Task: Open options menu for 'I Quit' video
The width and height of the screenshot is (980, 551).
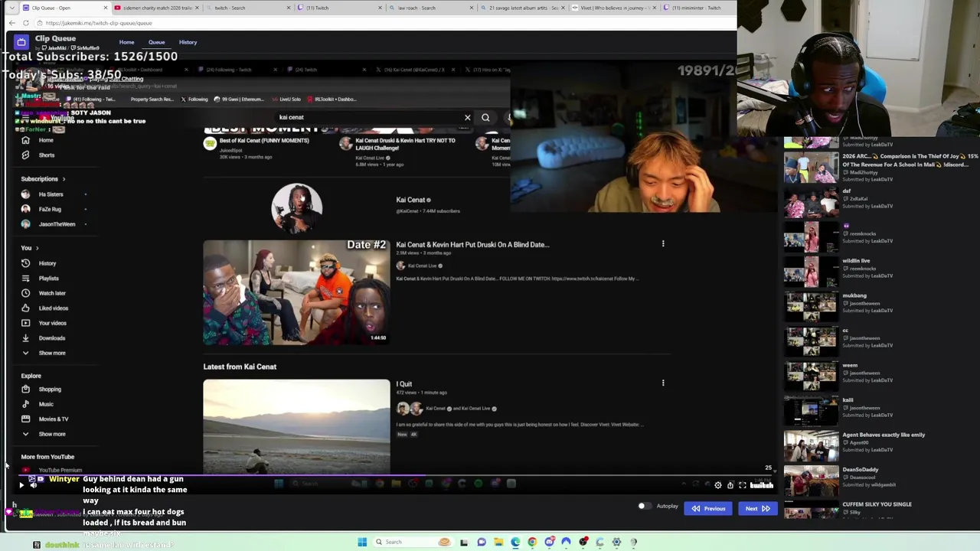Action: pos(663,383)
